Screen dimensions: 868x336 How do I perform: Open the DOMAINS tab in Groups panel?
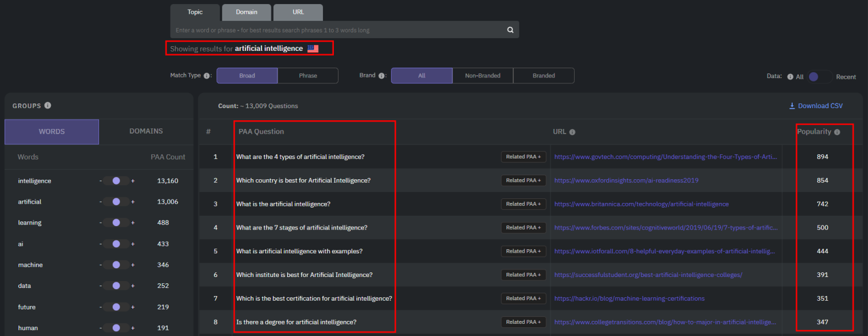tap(146, 132)
